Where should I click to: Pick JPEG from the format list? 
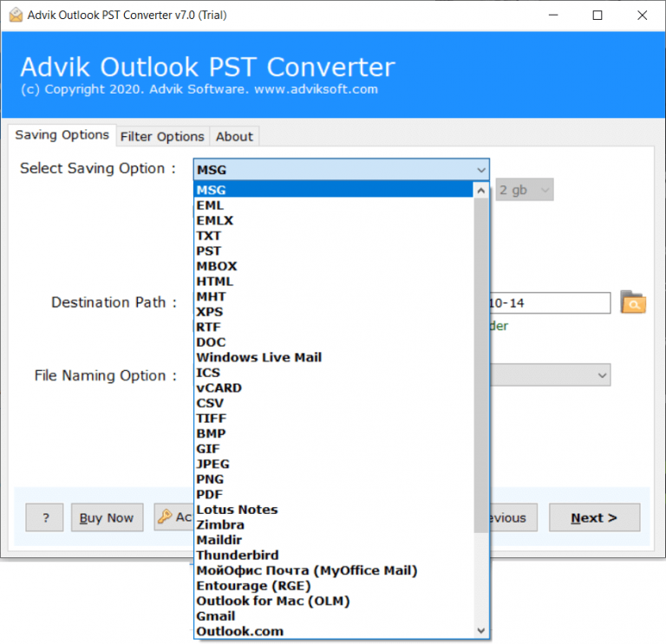pos(334,464)
